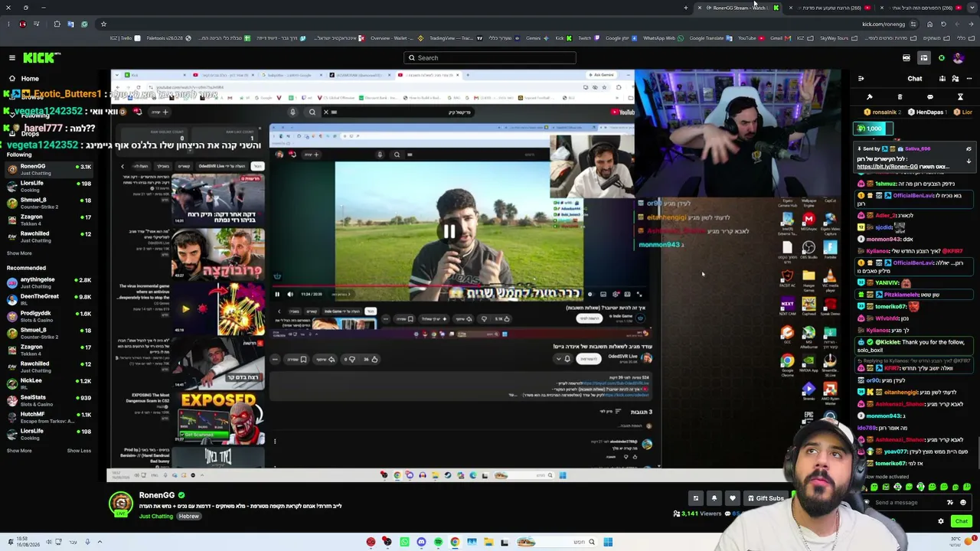Open the Kick hamburger sidebar menu

[x=12, y=57]
